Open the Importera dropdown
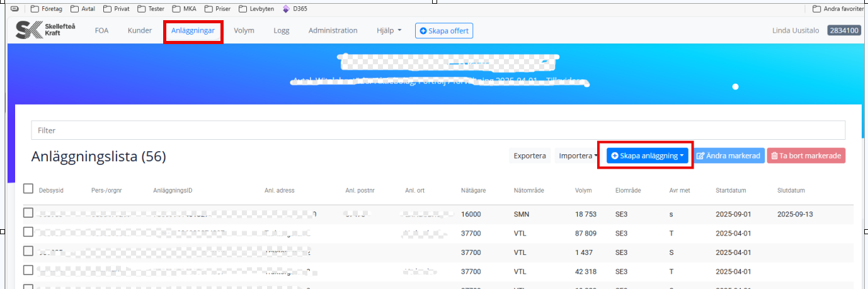The image size is (868, 289). 578,156
